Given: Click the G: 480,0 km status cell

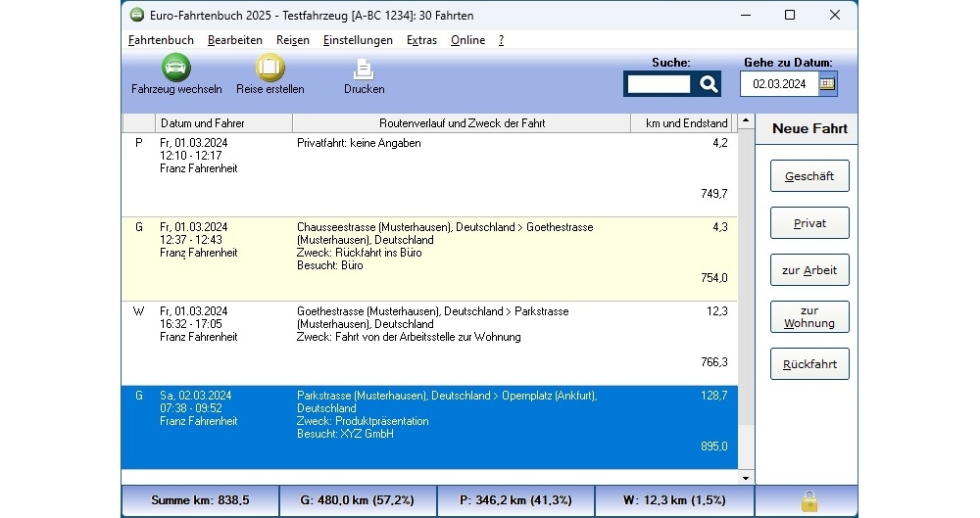Looking at the screenshot, I should tap(358, 500).
